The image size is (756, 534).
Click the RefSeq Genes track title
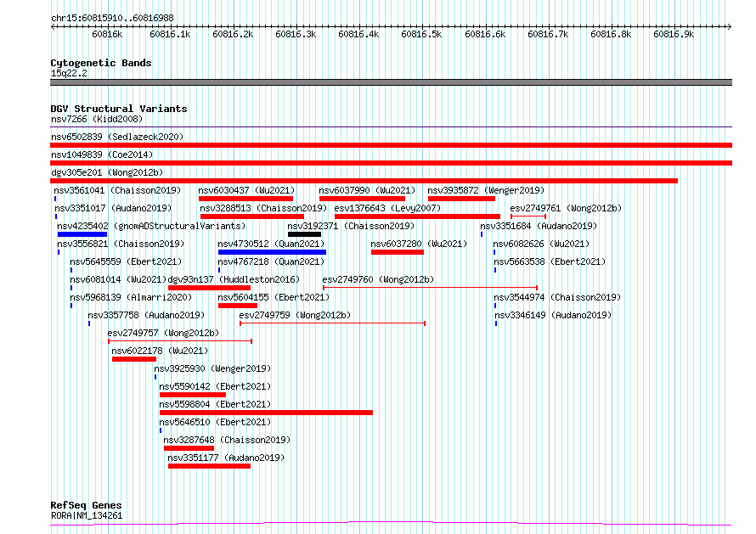pos(86,505)
